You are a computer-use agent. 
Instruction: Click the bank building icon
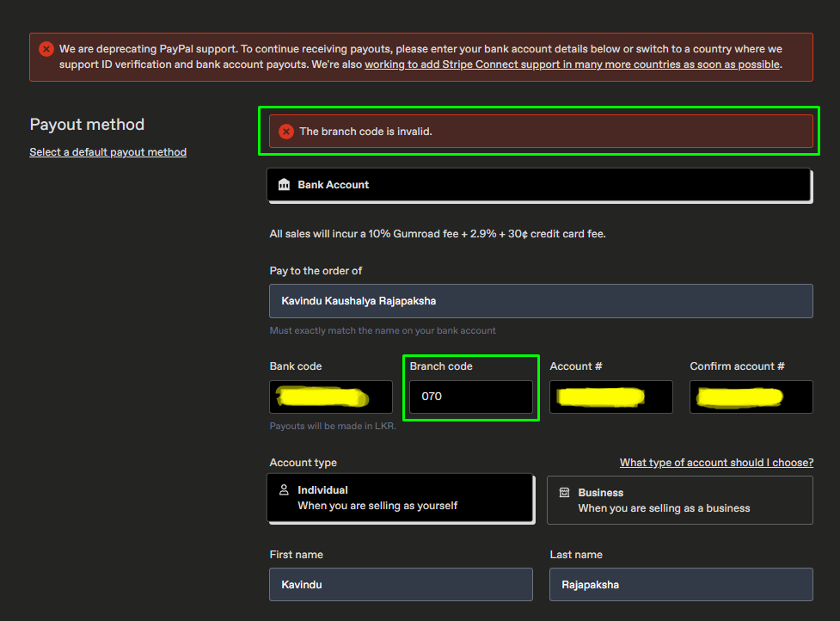(x=284, y=185)
